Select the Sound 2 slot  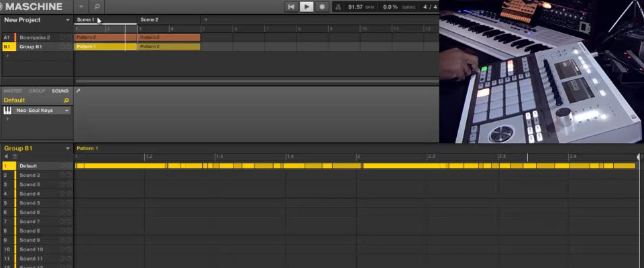tap(36, 176)
